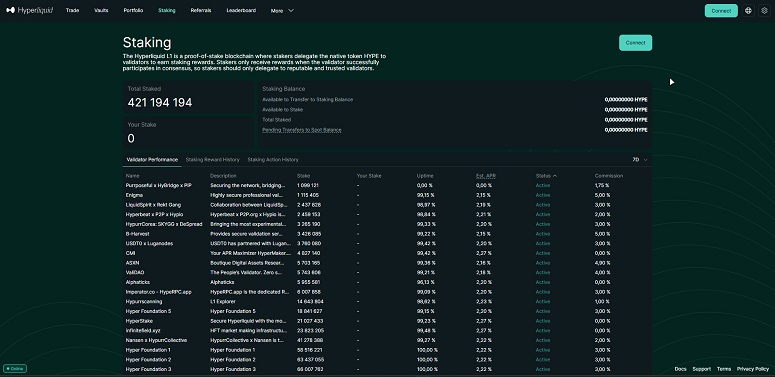Screen dimensions: 775x377
Task: Click the Hyperliquid logo
Action: pyautogui.click(x=30, y=10)
